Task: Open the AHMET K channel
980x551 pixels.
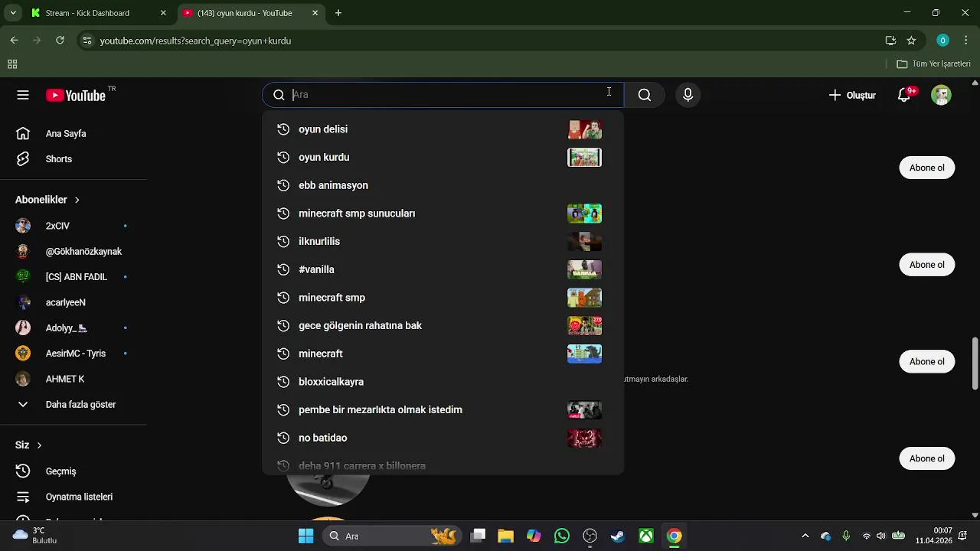Action: (x=73, y=379)
